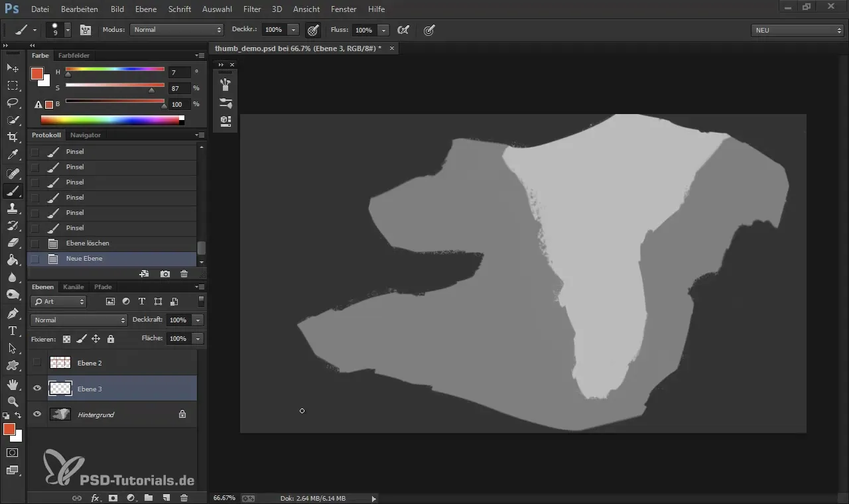Select the Path Selection tool

pyautogui.click(x=13, y=347)
